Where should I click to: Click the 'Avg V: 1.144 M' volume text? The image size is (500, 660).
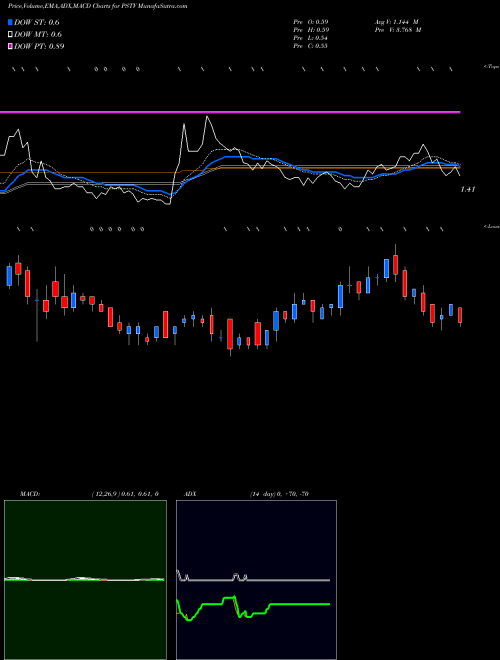click(x=396, y=21)
